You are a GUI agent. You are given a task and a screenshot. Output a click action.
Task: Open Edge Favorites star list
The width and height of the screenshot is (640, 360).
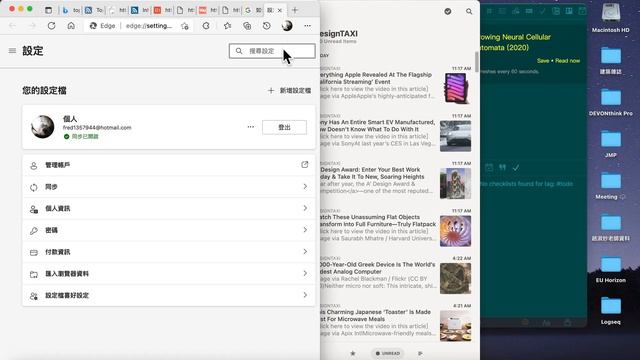pos(227,26)
